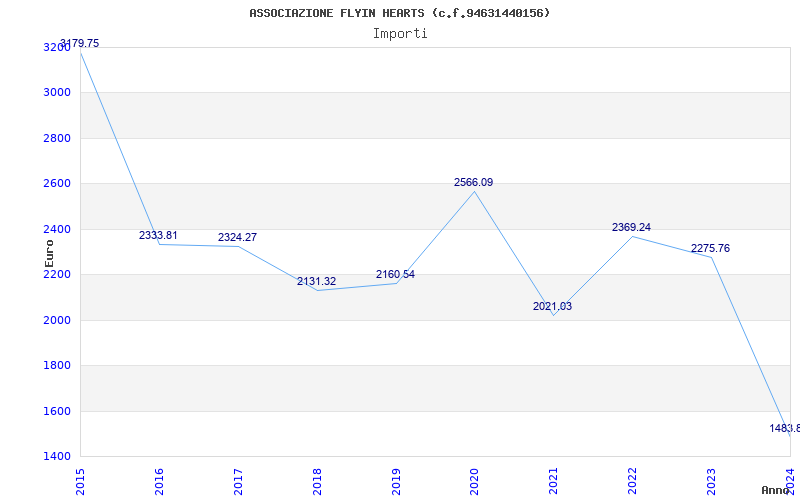Click the Importi subtitle
The width and height of the screenshot is (800, 500).
(x=400, y=34)
